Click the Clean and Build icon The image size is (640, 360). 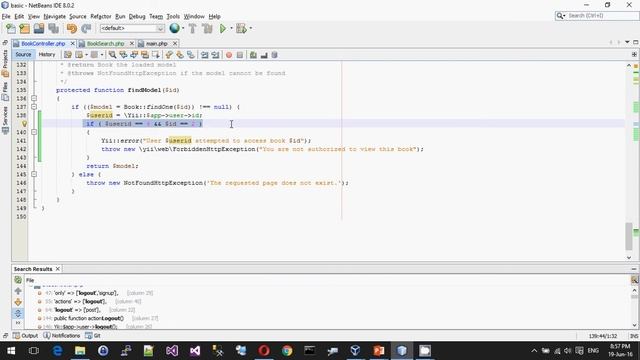(x=207, y=28)
